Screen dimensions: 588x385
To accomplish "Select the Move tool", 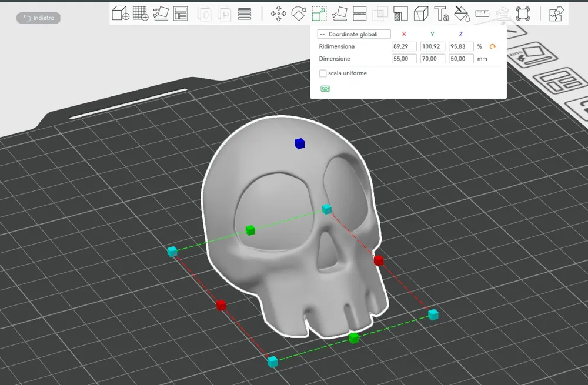I will pos(278,14).
